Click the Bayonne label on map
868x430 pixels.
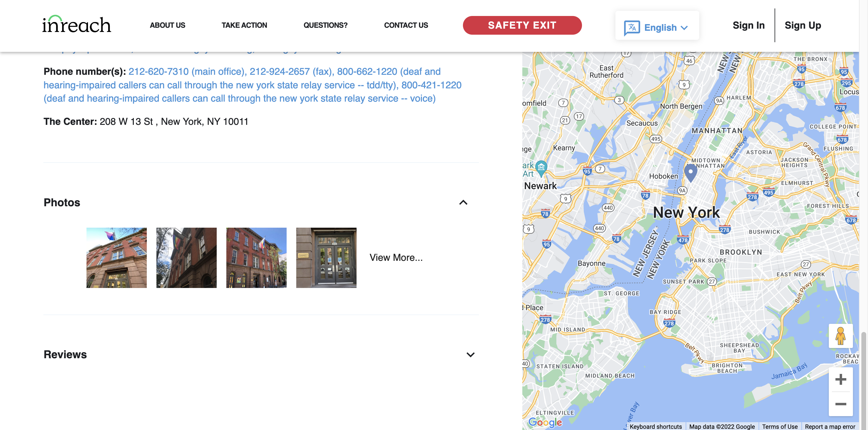591,263
